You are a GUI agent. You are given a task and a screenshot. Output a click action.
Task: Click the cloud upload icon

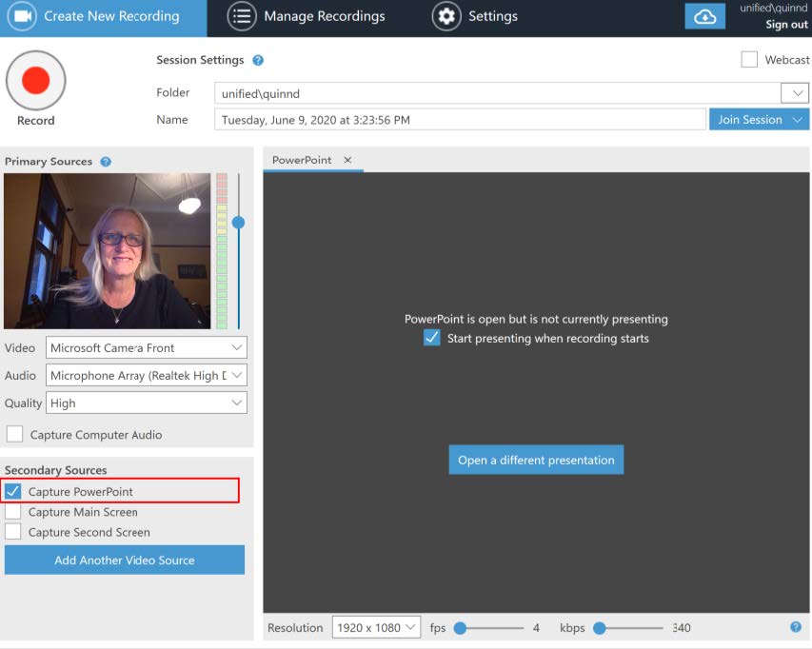[x=704, y=17]
